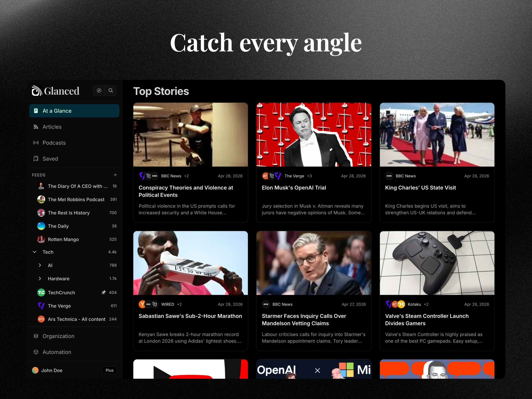This screenshot has height=399, width=532.
Task: Click source icons on Valve Steam Controller card
Action: [x=395, y=304]
